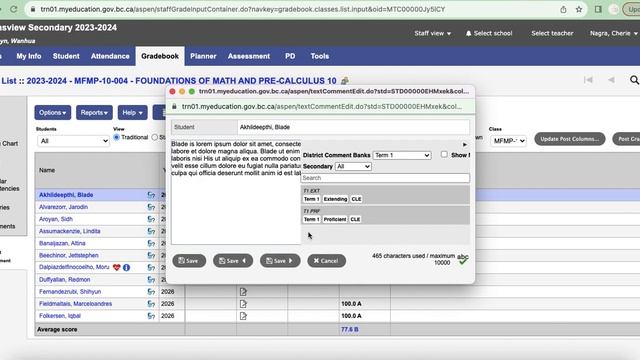Click the notification bell beside Select school
Screen dimensions: 640x360
[x=468, y=33]
